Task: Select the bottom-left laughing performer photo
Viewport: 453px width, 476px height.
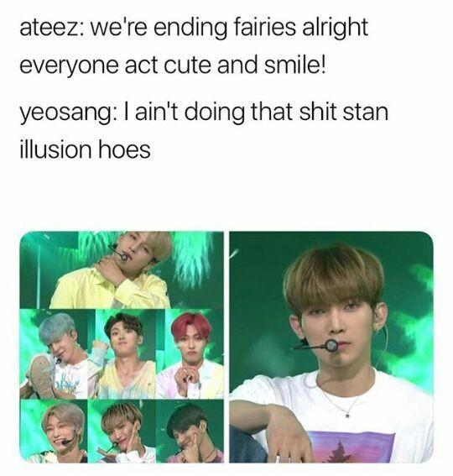Action: point(54,431)
